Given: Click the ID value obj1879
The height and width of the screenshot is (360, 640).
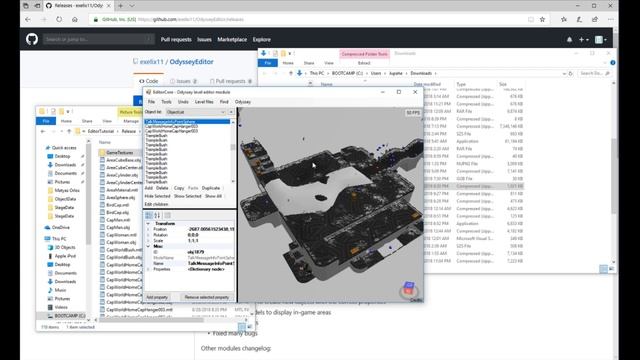Looking at the screenshot, I should [x=196, y=252].
